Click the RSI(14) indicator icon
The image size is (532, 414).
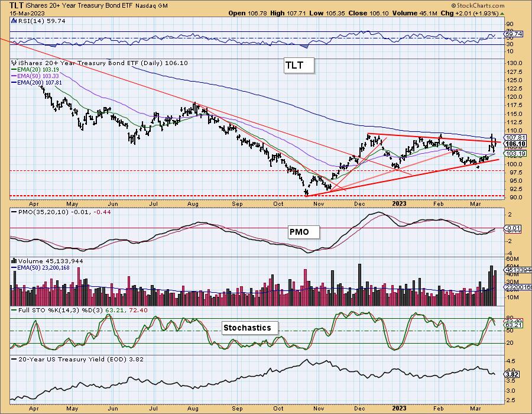(14, 21)
